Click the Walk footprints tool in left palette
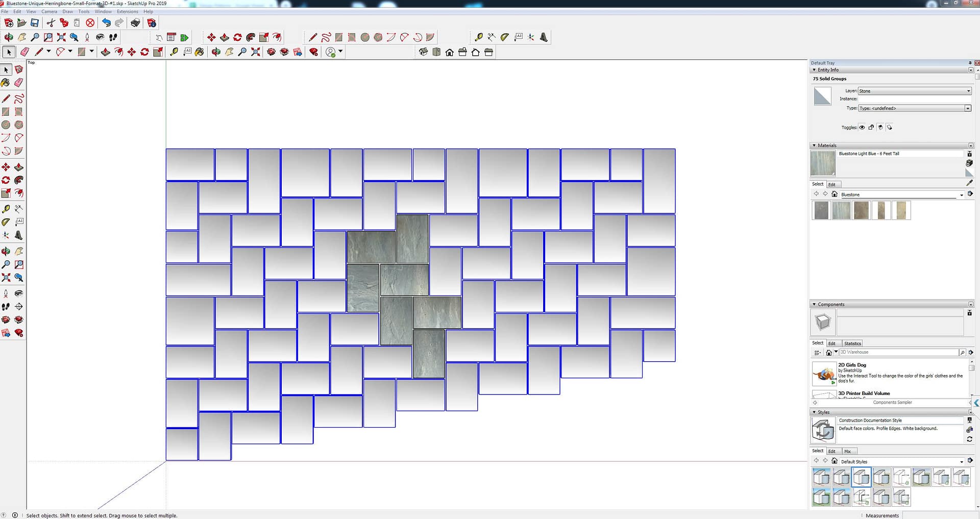 6,307
